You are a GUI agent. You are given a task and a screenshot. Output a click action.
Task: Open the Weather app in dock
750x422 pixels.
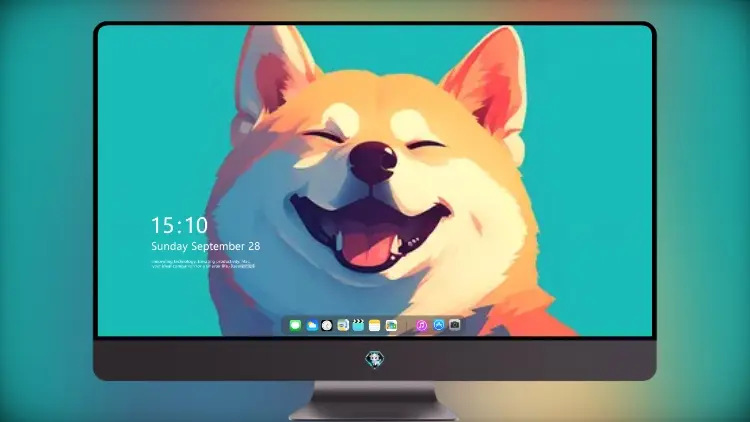click(x=311, y=325)
